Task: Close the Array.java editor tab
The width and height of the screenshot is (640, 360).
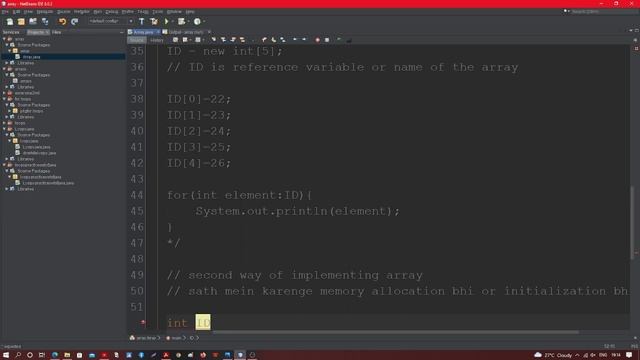Action: (158, 32)
